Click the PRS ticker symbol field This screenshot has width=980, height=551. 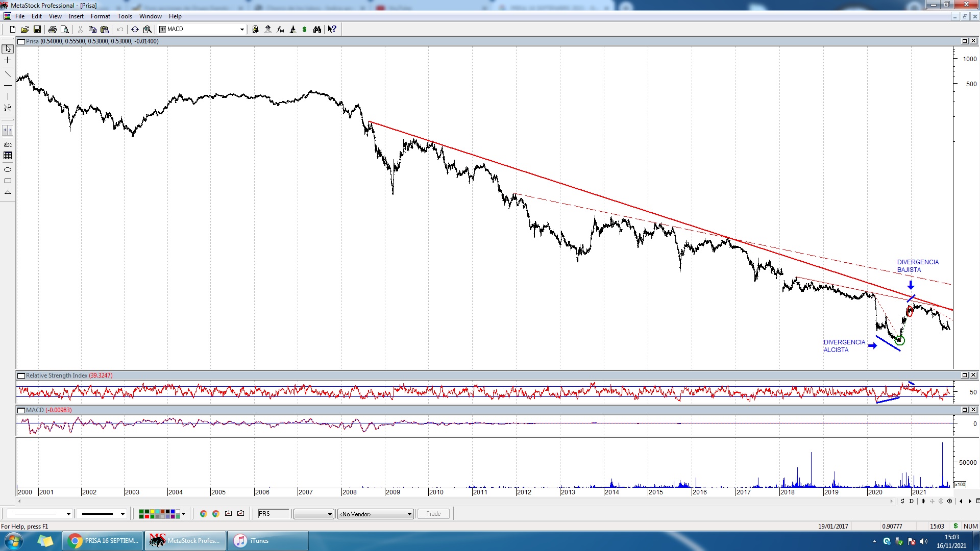[x=273, y=514]
